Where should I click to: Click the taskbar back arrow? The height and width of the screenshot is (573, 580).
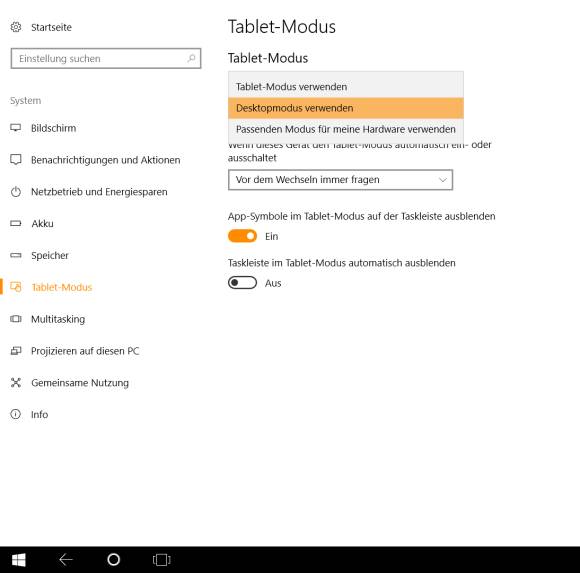(x=66, y=560)
